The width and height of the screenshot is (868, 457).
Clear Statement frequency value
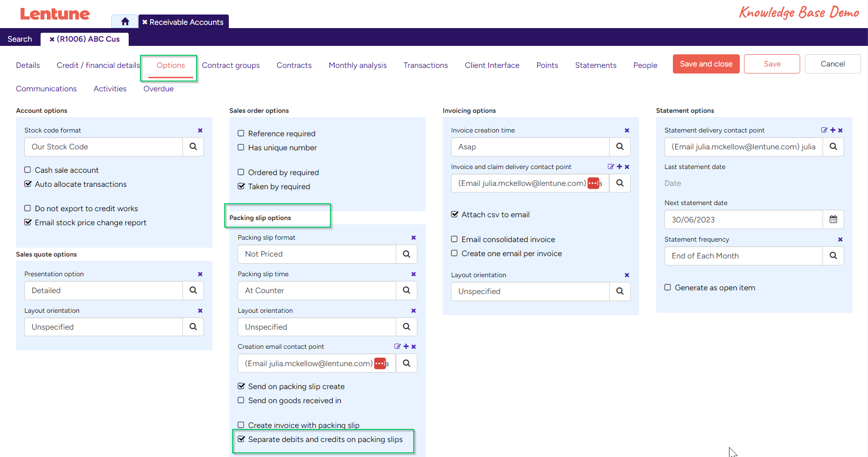click(840, 240)
